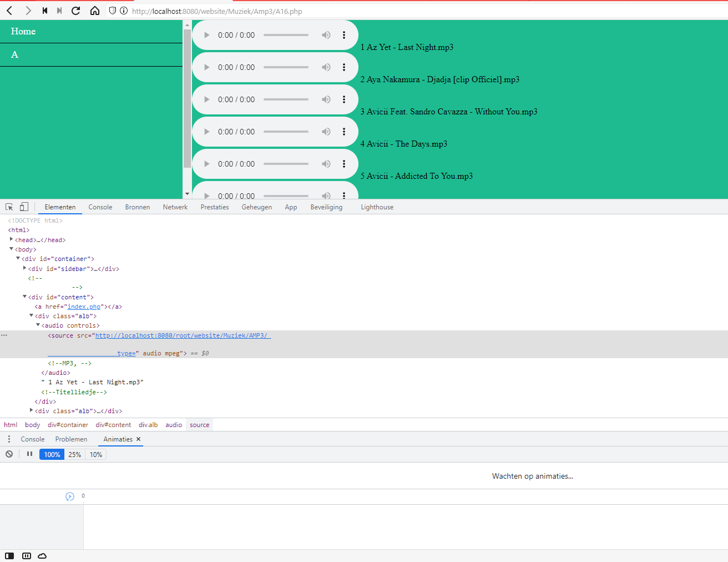This screenshot has width=728, height=562.
Task: Seek on Az Yet track progress bar
Action: [x=286, y=35]
